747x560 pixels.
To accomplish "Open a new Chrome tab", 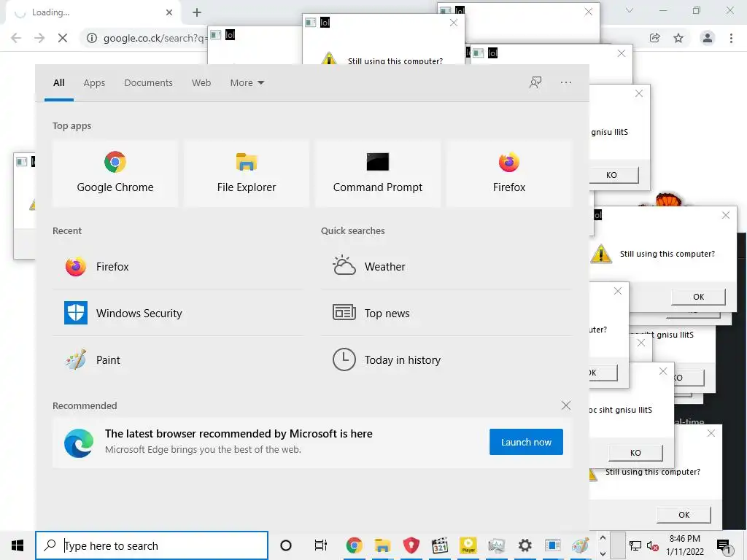I will click(197, 12).
